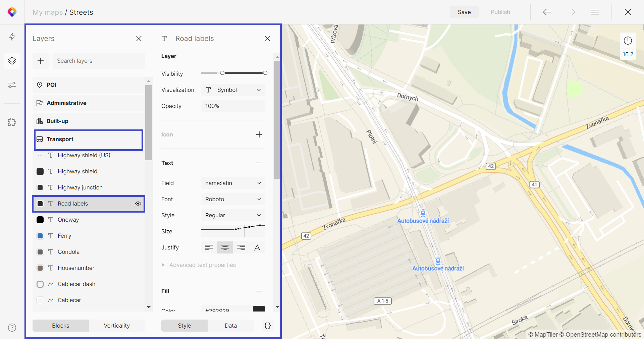Viewport: 644px width, 339px height.
Task: Click the Fill color swatch
Action: pyautogui.click(x=259, y=309)
